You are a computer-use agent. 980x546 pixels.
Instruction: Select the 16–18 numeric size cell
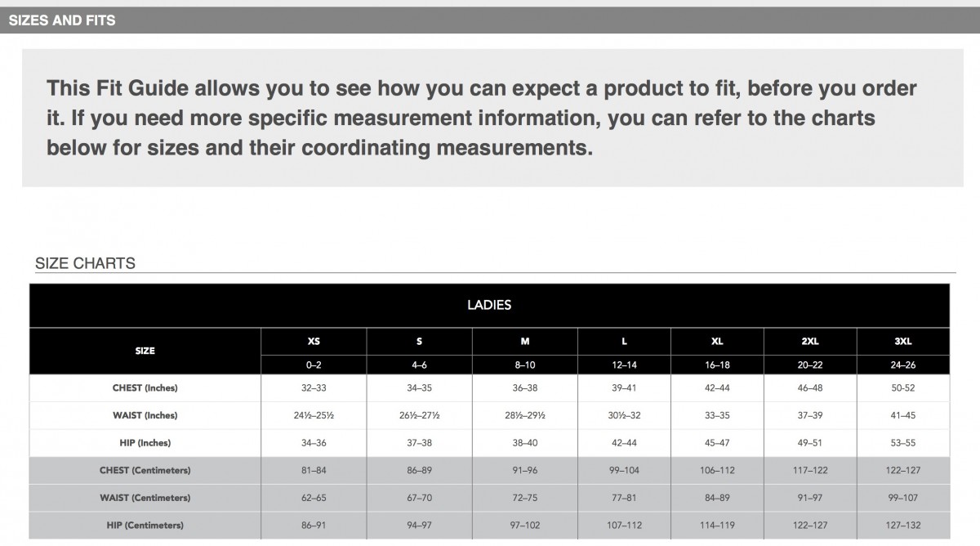(717, 365)
